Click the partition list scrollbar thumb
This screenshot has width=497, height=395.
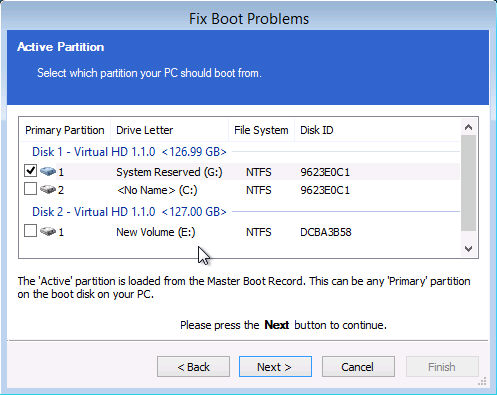468,183
